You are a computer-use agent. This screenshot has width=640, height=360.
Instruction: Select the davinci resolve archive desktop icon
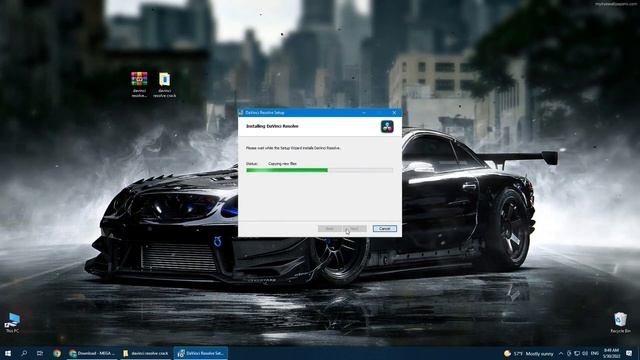[x=139, y=84]
